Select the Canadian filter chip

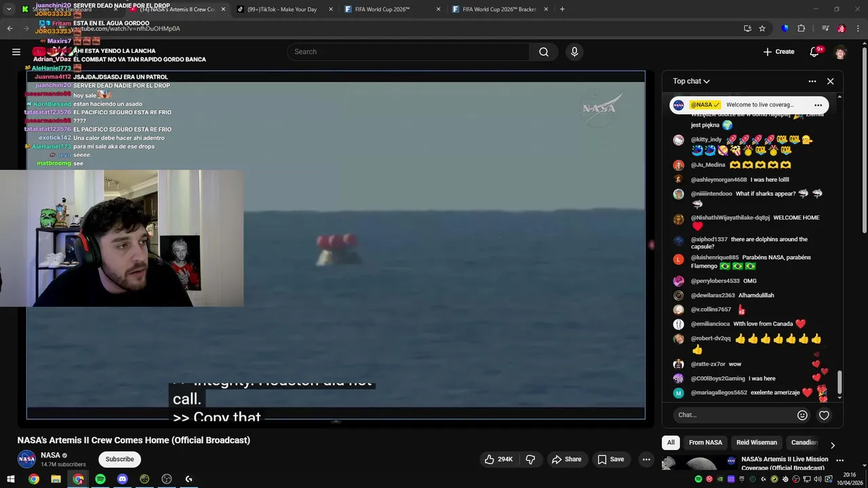[x=804, y=443]
